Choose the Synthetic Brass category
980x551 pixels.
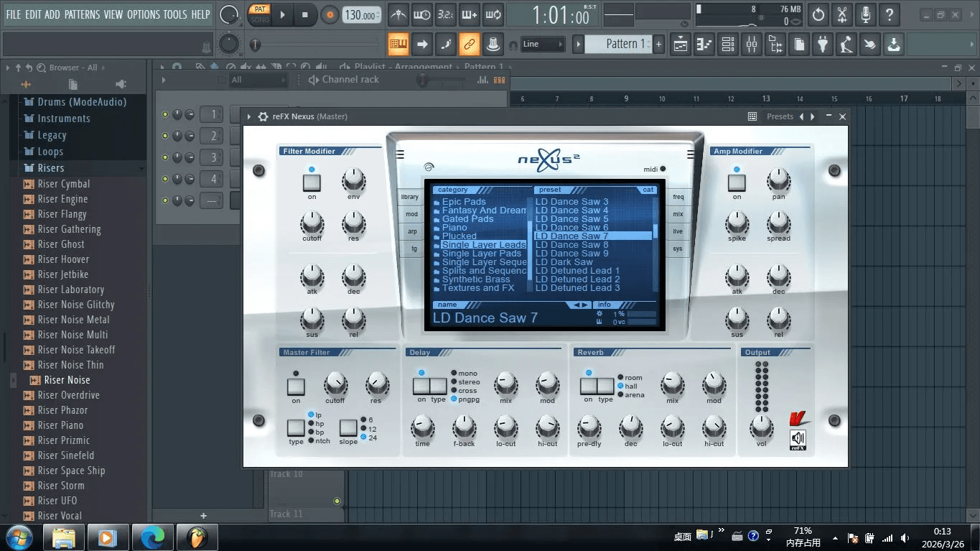point(476,279)
